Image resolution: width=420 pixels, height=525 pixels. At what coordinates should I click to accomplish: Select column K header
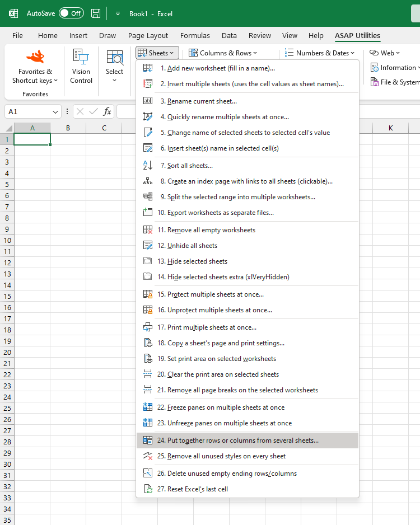tap(390, 128)
